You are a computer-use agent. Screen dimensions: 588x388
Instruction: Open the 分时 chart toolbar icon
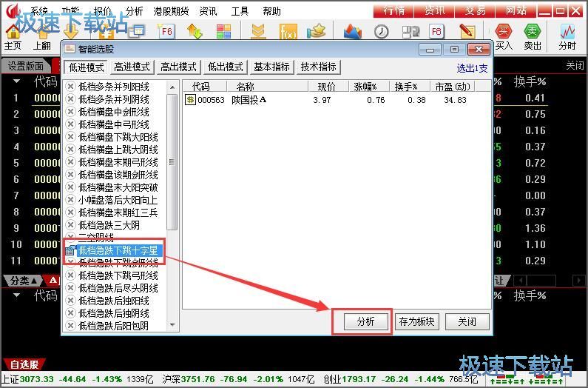point(567,37)
